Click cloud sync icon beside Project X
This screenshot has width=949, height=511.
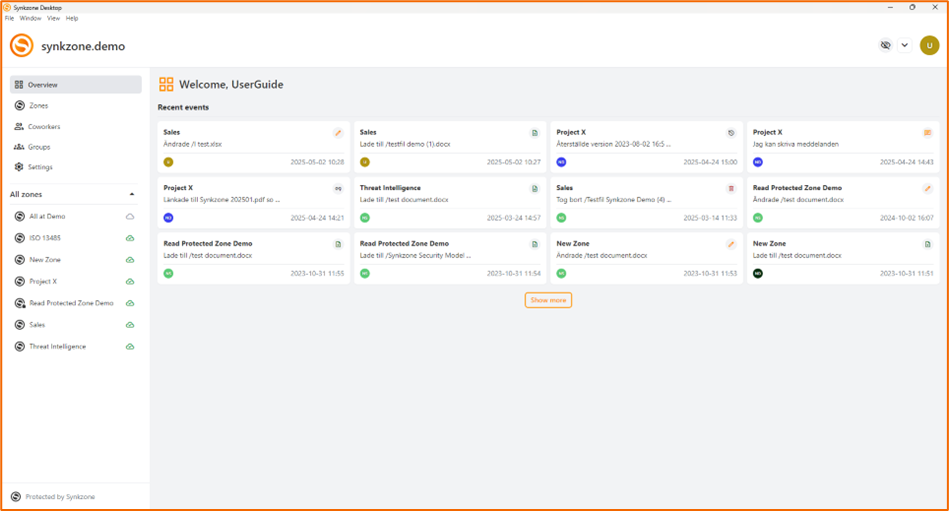click(x=130, y=282)
